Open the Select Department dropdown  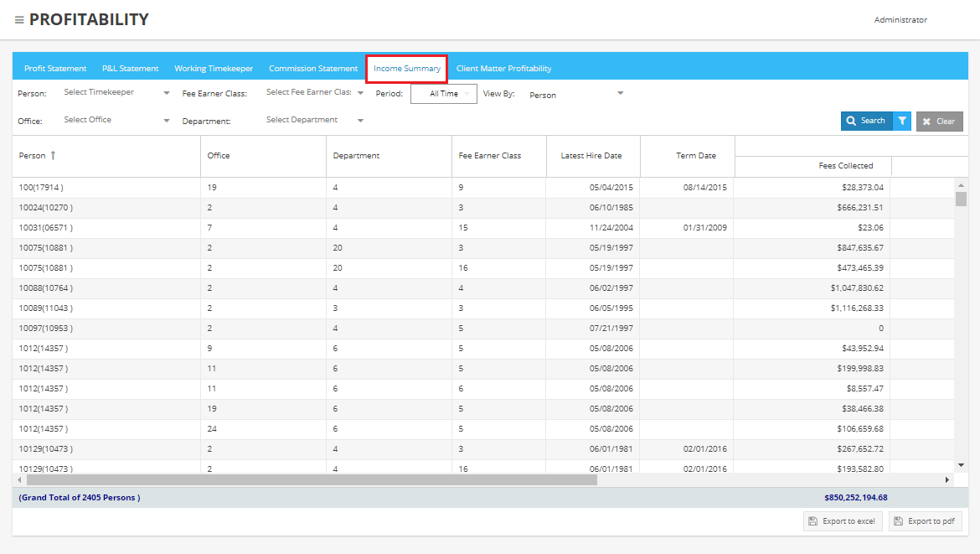coord(360,121)
